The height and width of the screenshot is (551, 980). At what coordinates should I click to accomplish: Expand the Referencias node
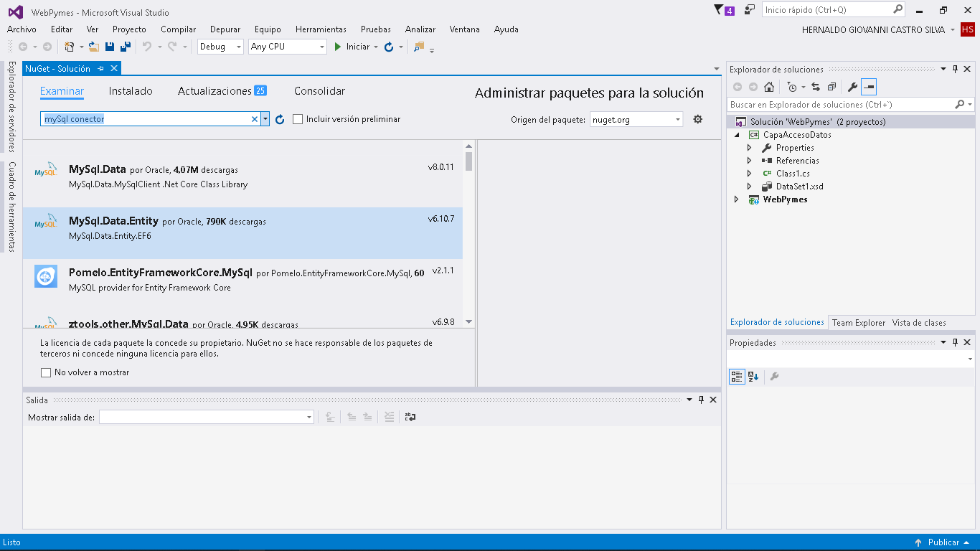tap(749, 161)
